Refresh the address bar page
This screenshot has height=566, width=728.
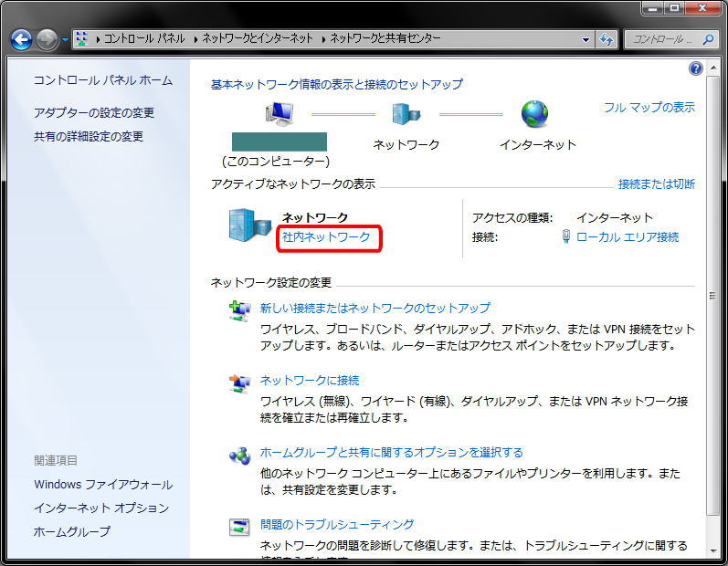coord(607,39)
